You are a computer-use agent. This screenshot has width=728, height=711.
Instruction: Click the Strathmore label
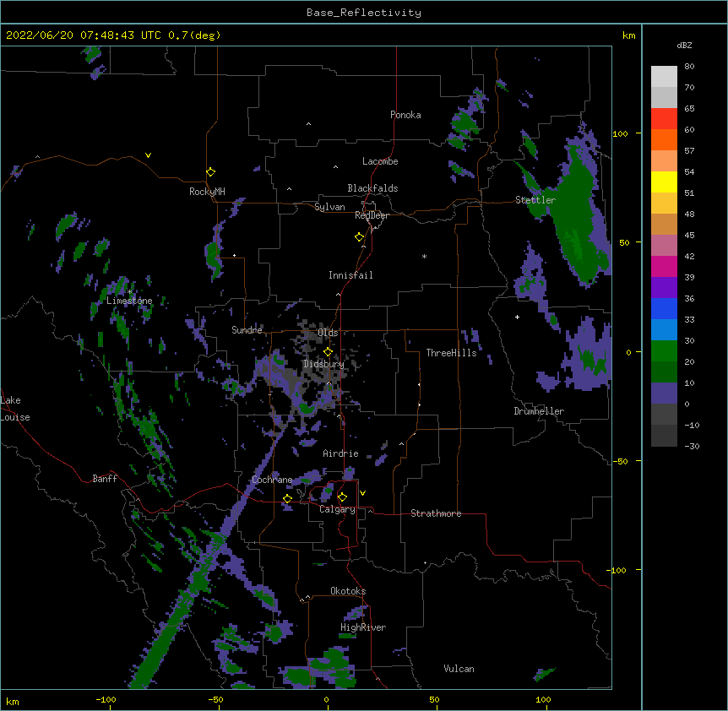(x=436, y=513)
